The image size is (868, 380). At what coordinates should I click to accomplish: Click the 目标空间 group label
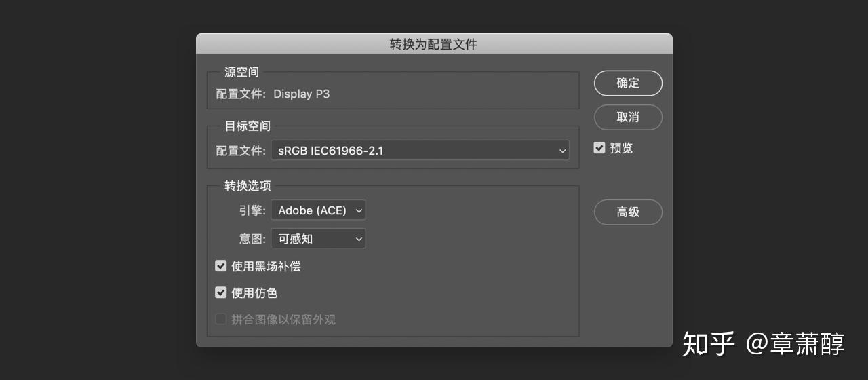pyautogui.click(x=248, y=126)
